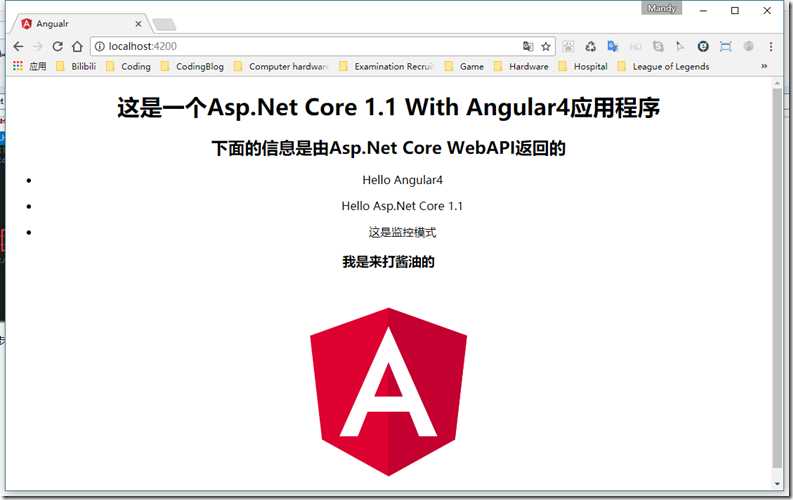Bookmark this page with the star

coord(546,47)
